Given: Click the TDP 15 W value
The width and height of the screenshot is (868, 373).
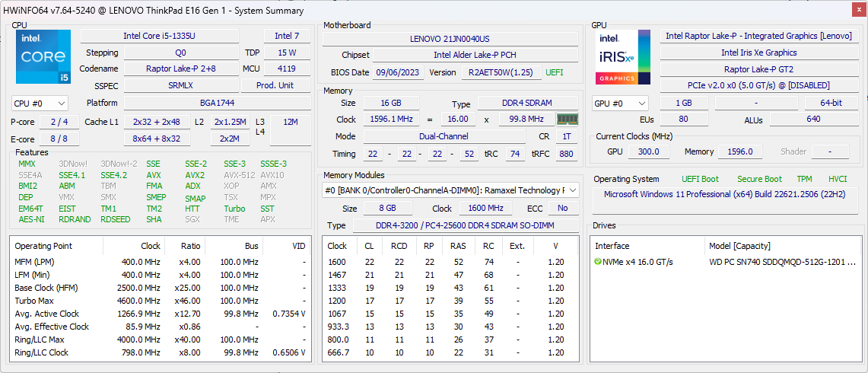Looking at the screenshot, I should point(287,53).
